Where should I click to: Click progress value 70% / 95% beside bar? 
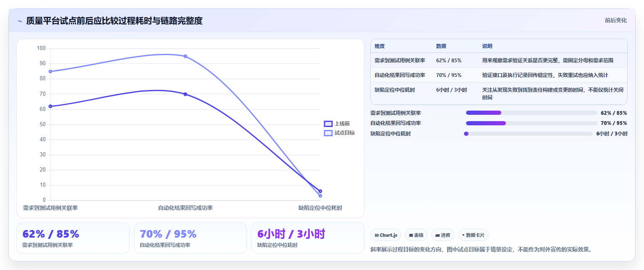(614, 123)
